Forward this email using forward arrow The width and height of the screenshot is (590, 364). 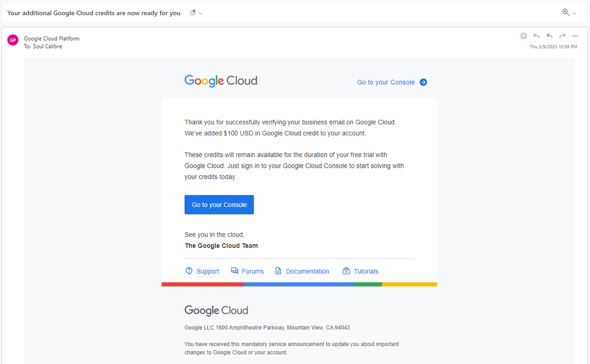[562, 36]
